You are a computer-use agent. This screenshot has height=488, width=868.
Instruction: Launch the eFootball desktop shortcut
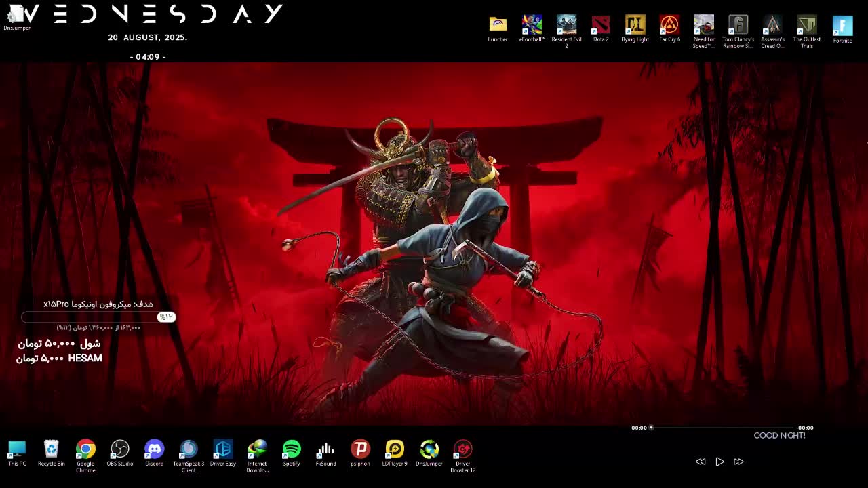coord(532,28)
